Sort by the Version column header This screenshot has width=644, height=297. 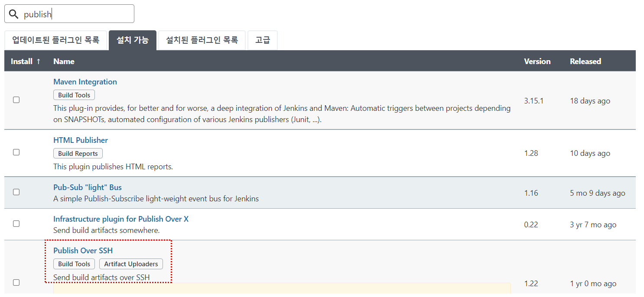click(x=537, y=61)
